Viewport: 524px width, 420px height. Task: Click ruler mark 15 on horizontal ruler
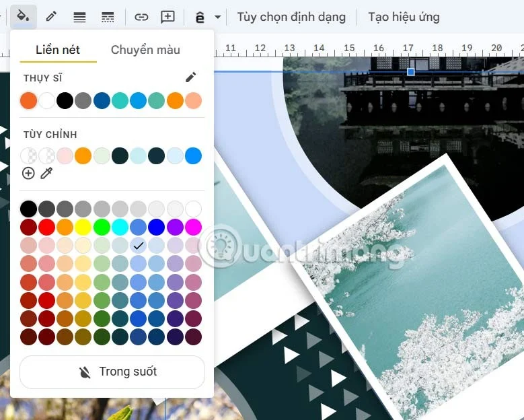pos(349,48)
